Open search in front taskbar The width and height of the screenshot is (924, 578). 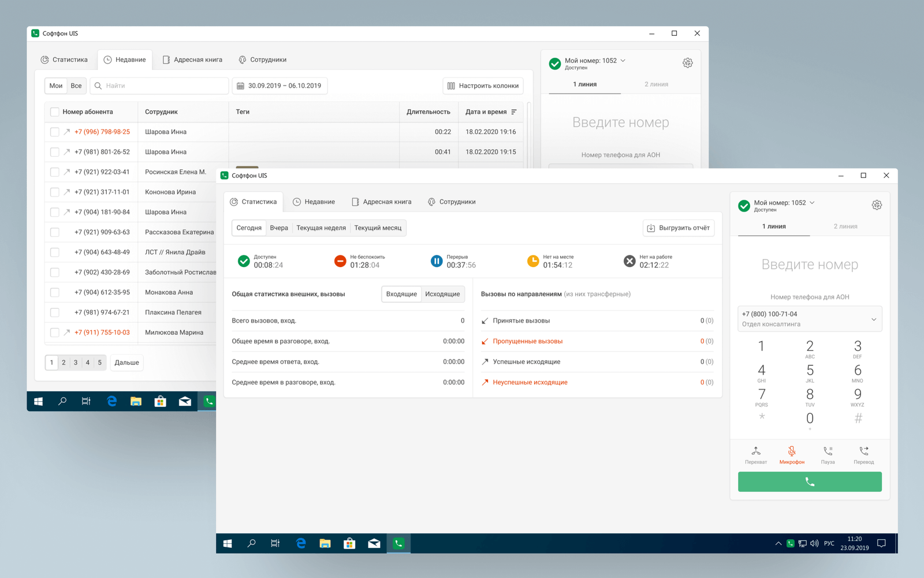click(x=251, y=543)
